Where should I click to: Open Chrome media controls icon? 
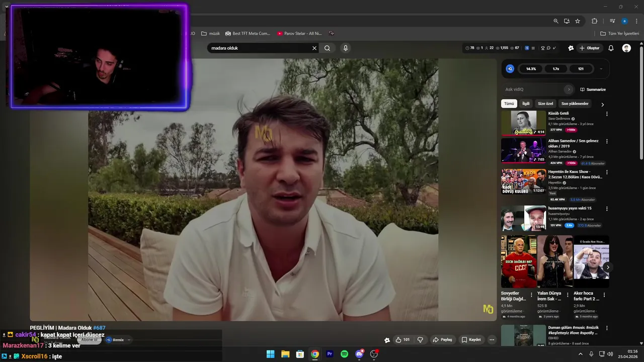pos(612,21)
